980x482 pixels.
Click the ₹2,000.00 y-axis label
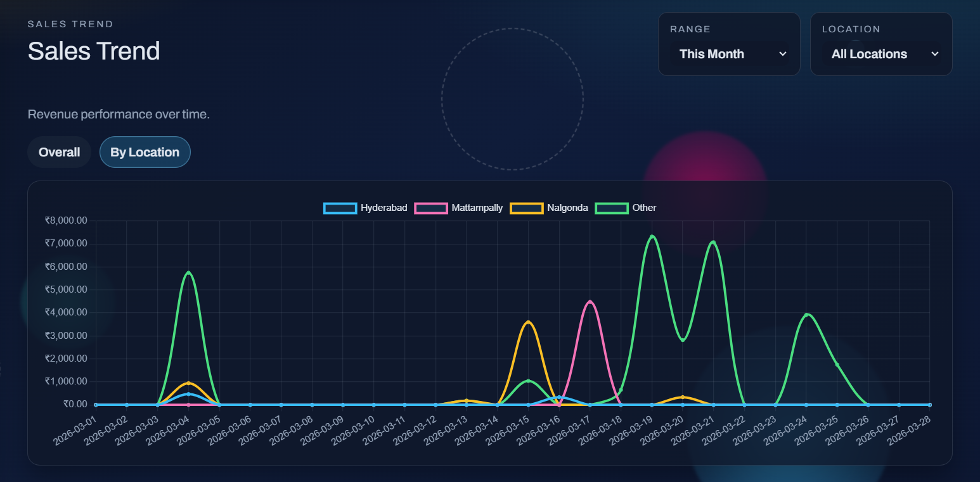[66, 358]
